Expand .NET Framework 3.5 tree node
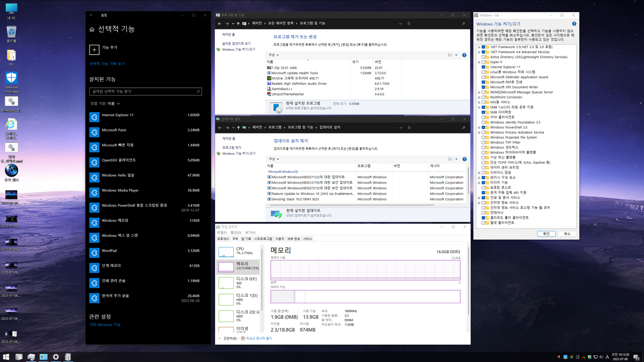Viewport: 644px width, 362px height. click(x=479, y=47)
